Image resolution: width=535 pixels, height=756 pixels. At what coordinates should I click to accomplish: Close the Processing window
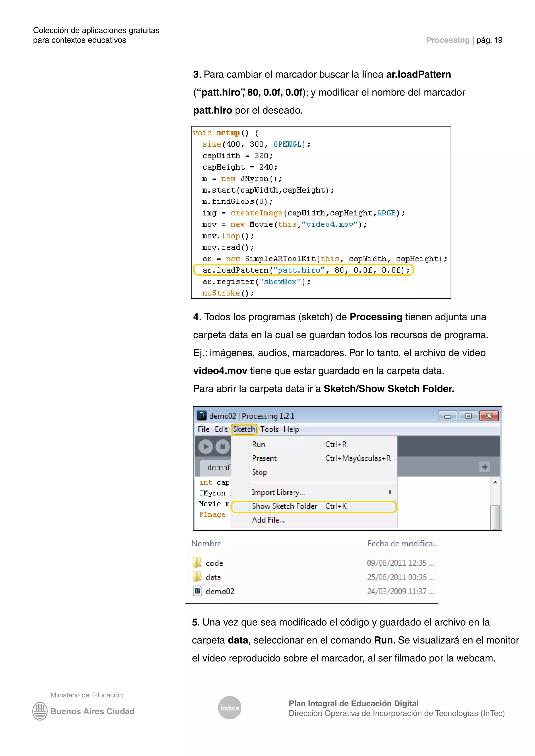click(489, 416)
